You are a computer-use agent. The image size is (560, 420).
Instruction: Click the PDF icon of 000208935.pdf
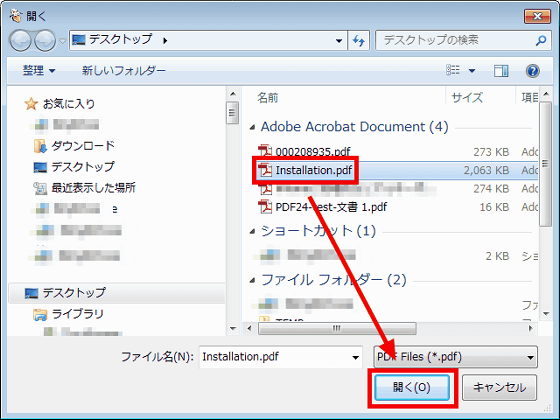[x=265, y=151]
